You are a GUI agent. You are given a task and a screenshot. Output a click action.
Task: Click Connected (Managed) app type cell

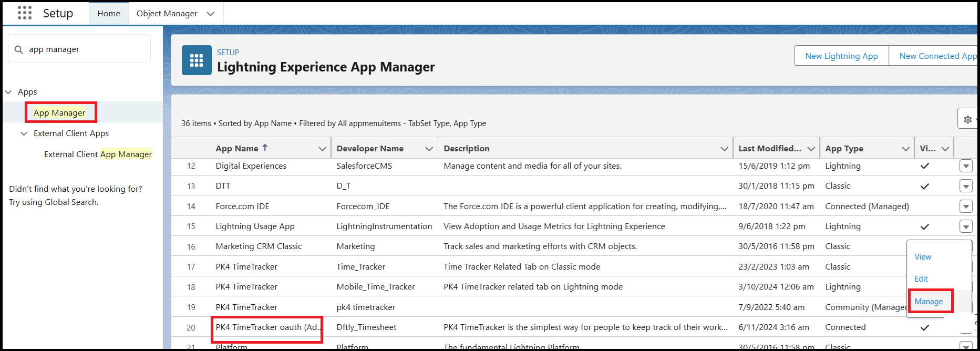tap(867, 207)
